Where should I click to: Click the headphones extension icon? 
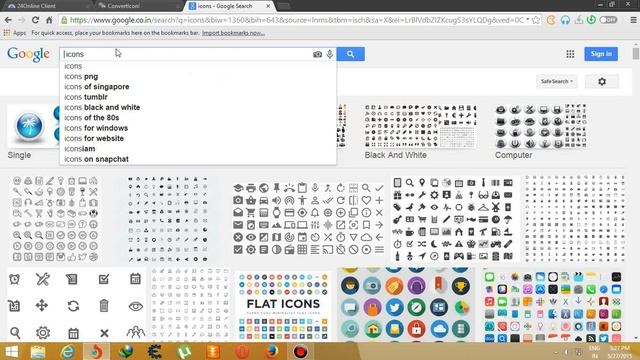(565, 20)
